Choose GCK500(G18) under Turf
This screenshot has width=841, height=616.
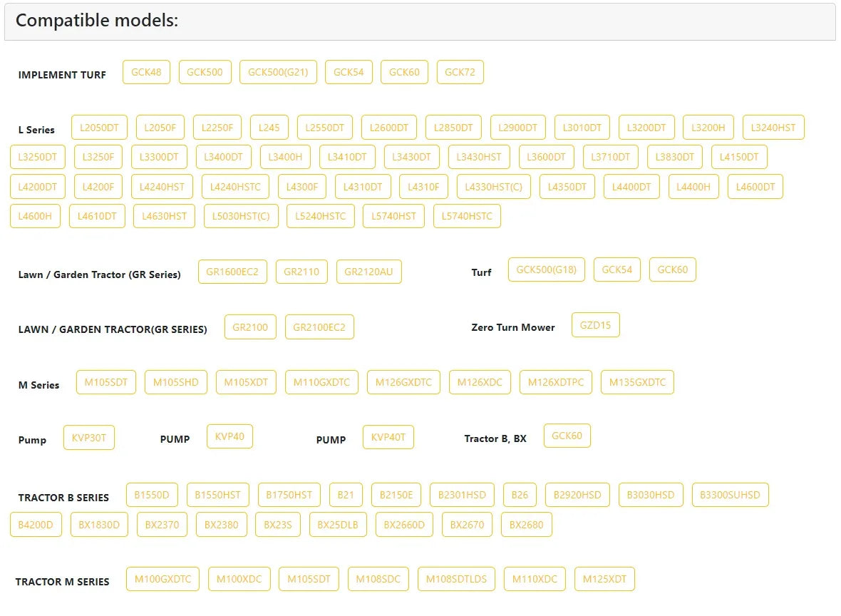pos(546,269)
